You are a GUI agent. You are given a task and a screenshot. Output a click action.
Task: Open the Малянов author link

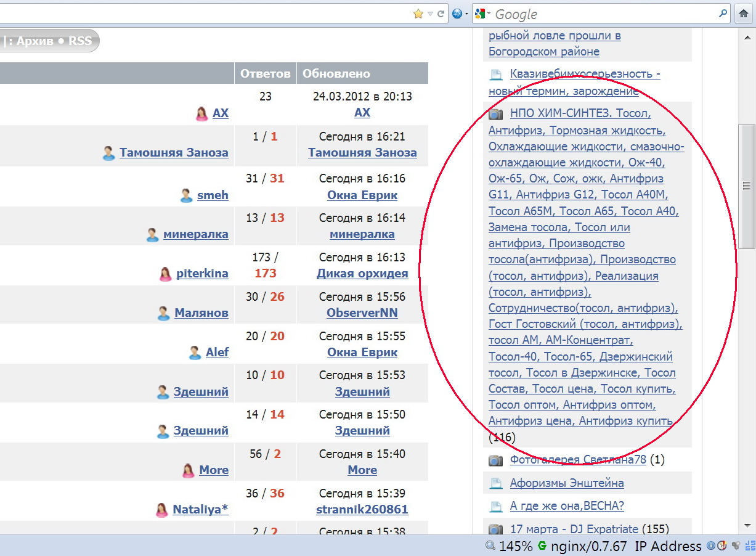pyautogui.click(x=201, y=313)
